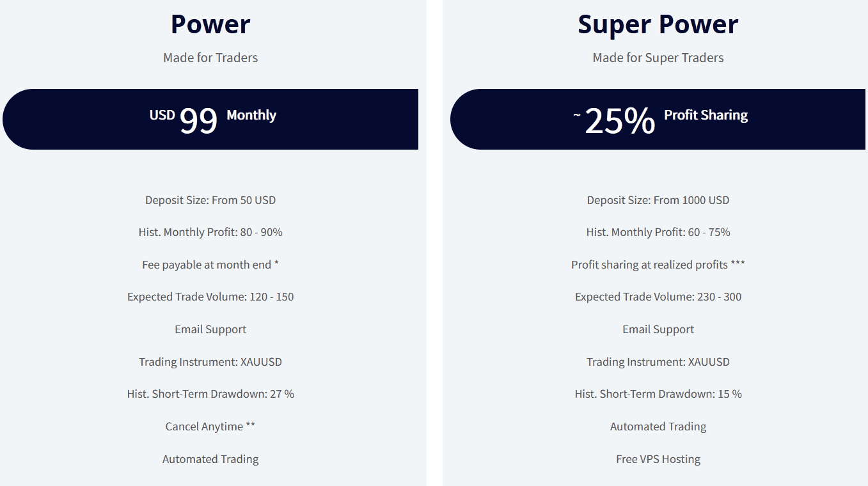Viewport: 868px width, 486px height.
Task: Select the 25% Profit Sharing banner
Action: coord(658,119)
